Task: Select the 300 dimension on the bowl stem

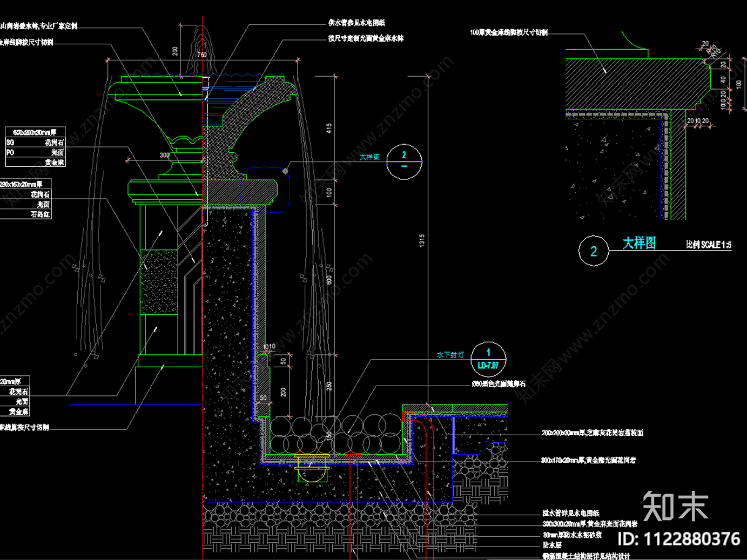Action: [x=164, y=155]
